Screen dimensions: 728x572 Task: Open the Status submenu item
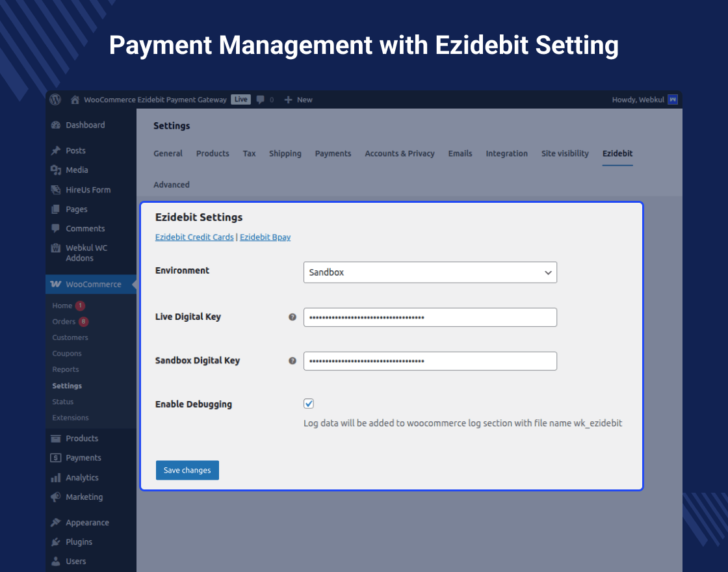coord(62,402)
